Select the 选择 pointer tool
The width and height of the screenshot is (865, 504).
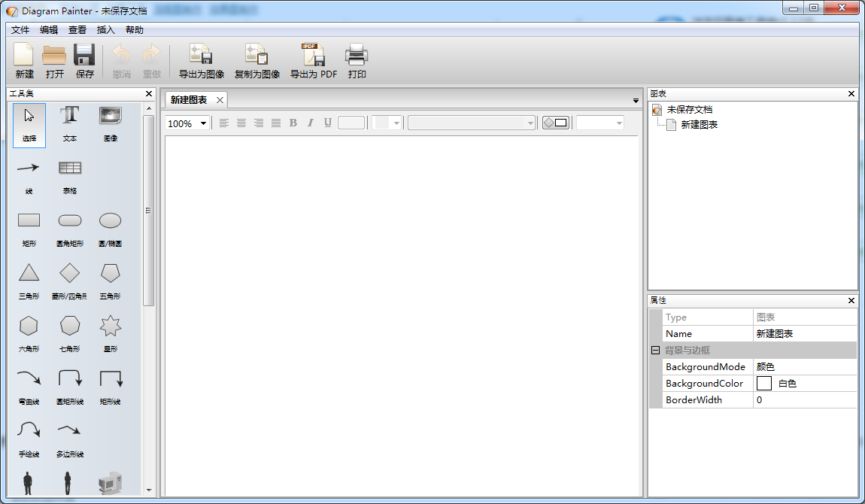tap(29, 125)
